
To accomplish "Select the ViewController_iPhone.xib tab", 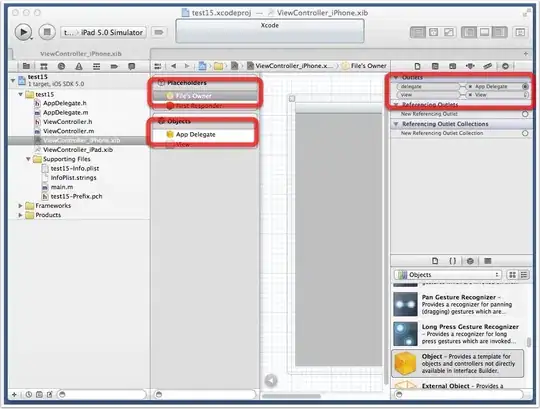I will click(81, 54).
